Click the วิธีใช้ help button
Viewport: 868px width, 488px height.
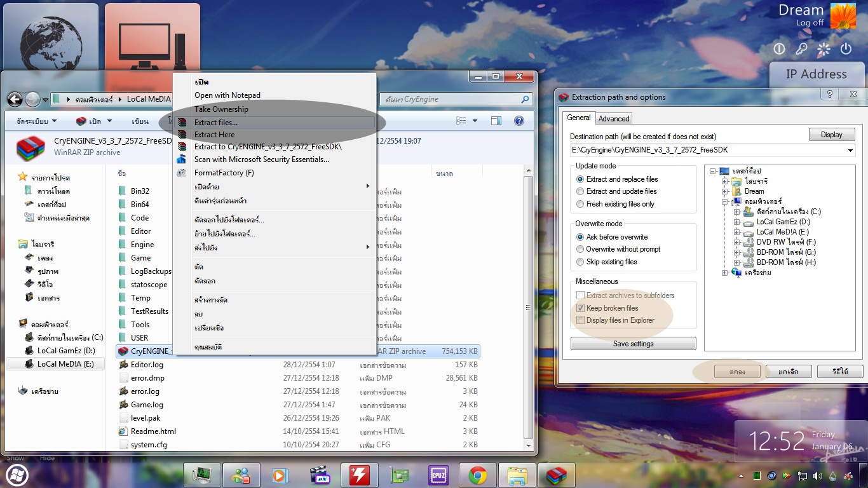point(841,372)
